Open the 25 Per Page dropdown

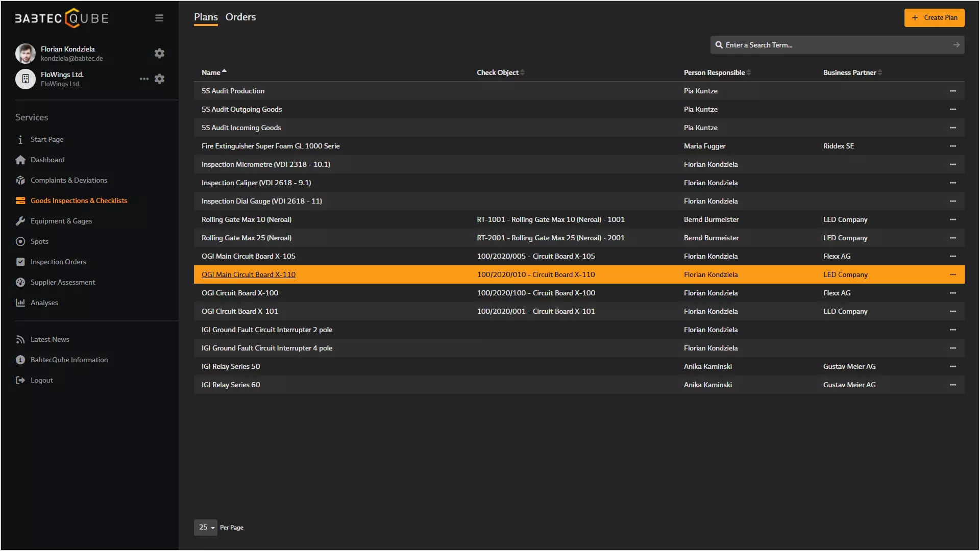point(206,528)
